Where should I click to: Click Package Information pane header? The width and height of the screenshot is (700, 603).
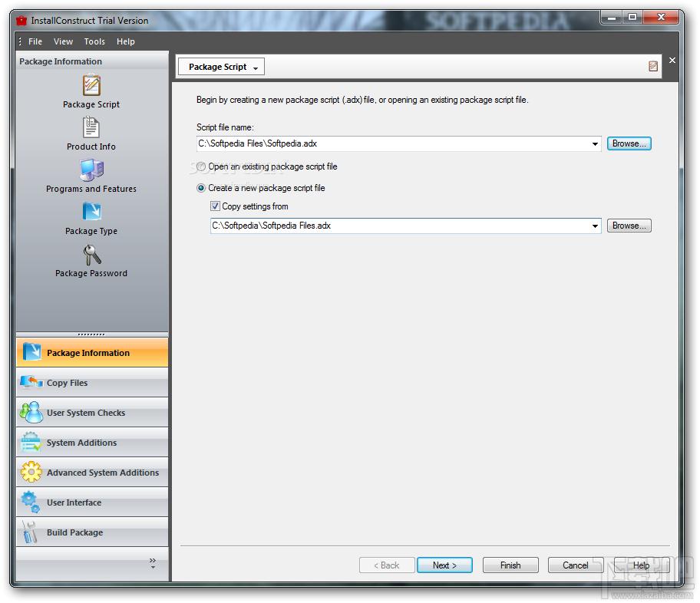pos(92,61)
